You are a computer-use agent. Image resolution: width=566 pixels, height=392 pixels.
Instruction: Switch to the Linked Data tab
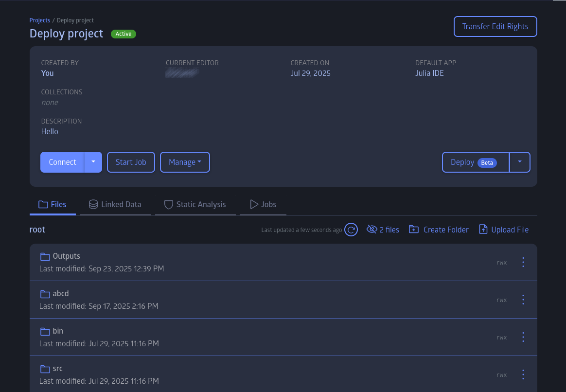pos(115,204)
